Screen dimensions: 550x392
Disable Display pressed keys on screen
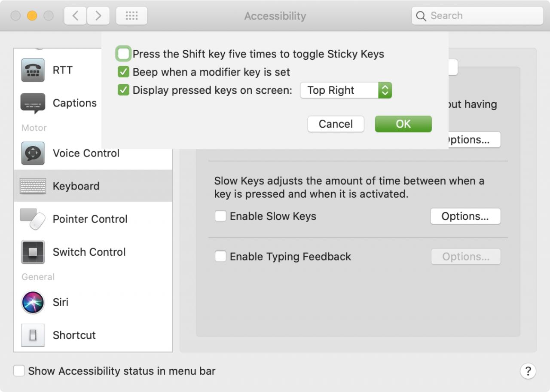click(x=123, y=90)
